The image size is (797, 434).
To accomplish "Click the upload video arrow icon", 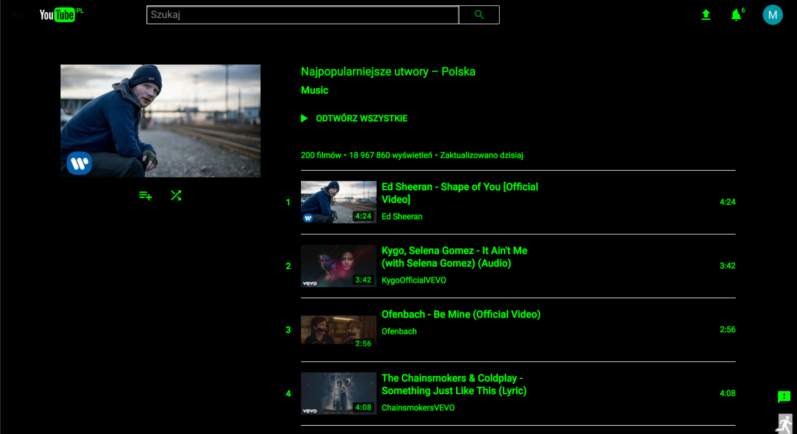I will coord(706,15).
